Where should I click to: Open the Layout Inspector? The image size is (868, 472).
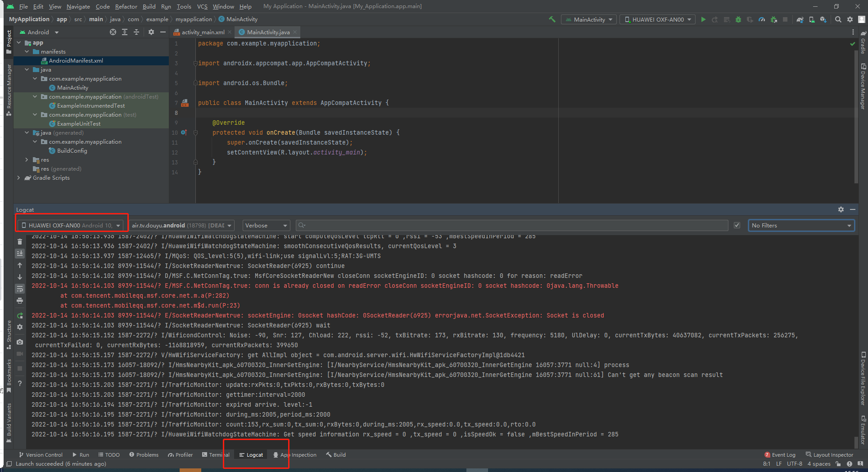pos(829,455)
